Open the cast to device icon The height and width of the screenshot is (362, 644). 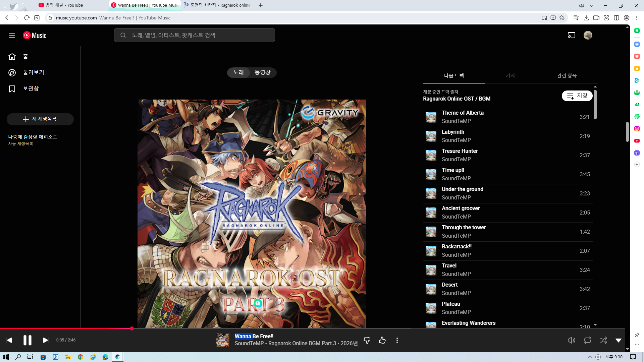pos(571,35)
